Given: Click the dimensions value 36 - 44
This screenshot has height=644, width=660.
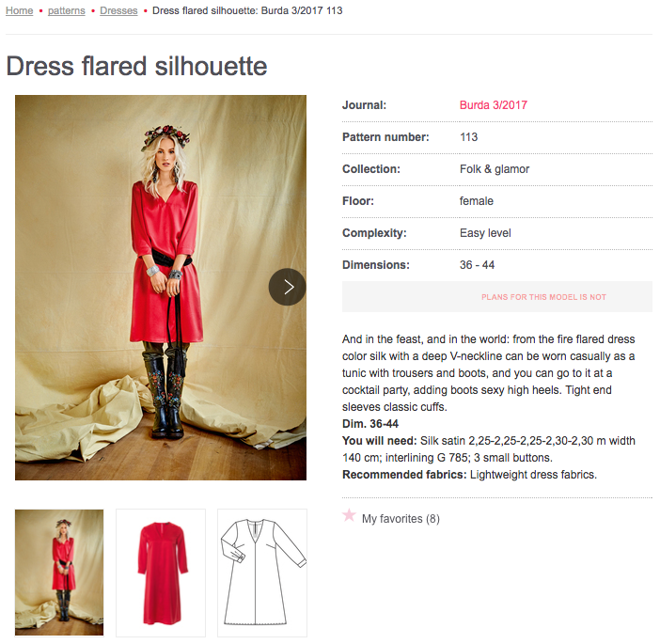Looking at the screenshot, I should click(x=477, y=265).
